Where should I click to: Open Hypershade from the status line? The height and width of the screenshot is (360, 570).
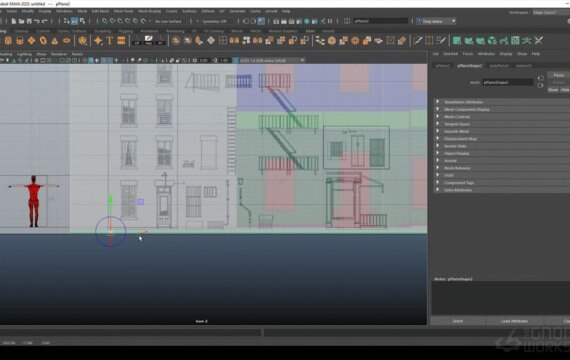[307, 21]
